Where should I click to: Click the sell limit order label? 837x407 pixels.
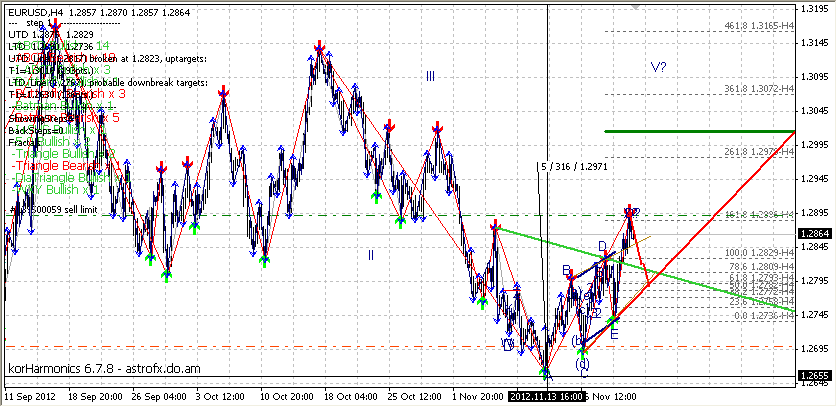pos(52,210)
